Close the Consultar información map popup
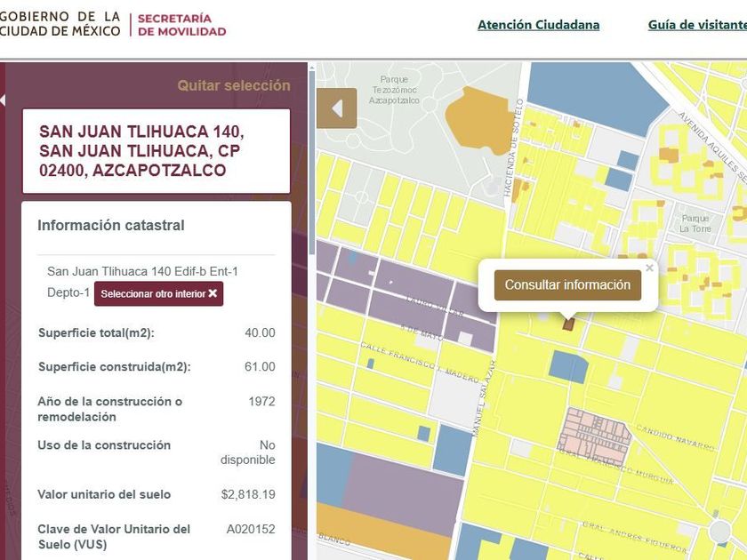The width and height of the screenshot is (747, 560). (649, 268)
